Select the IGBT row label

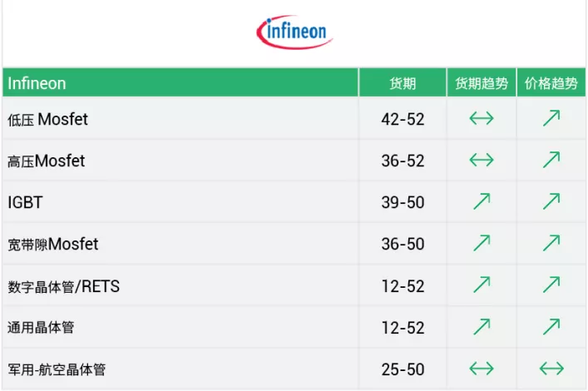coord(25,202)
